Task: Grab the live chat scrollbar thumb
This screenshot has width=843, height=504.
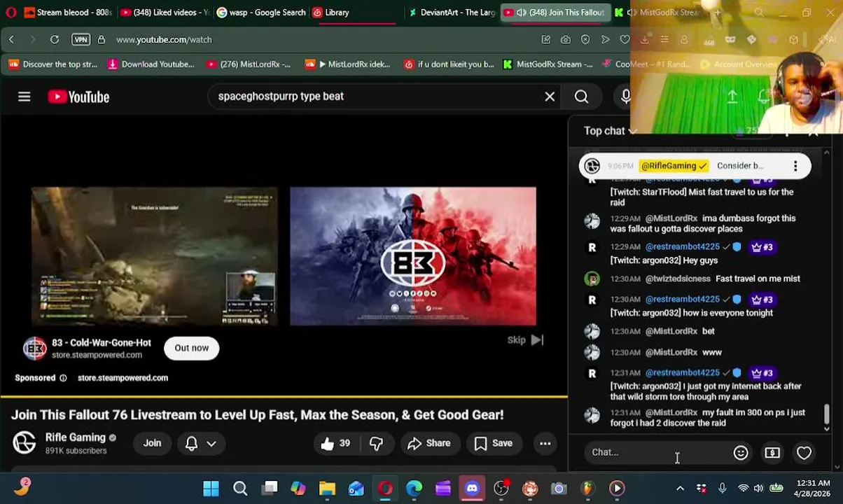Action: [827, 415]
